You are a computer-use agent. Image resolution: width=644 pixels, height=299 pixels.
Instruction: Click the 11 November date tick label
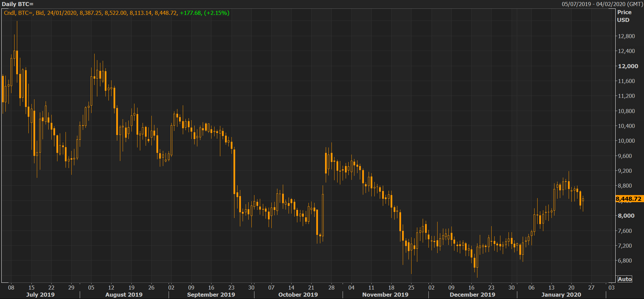point(371,288)
